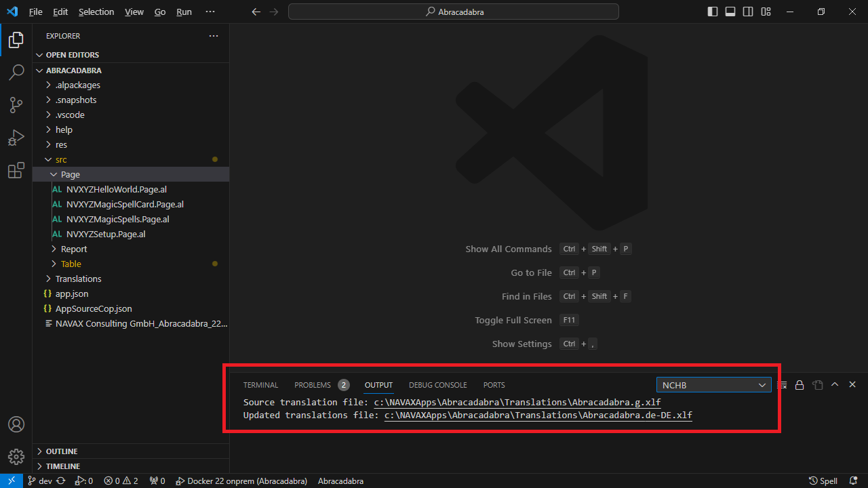This screenshot has width=868, height=488.
Task: Expand the .vscode folder
Action: pyautogui.click(x=131, y=115)
